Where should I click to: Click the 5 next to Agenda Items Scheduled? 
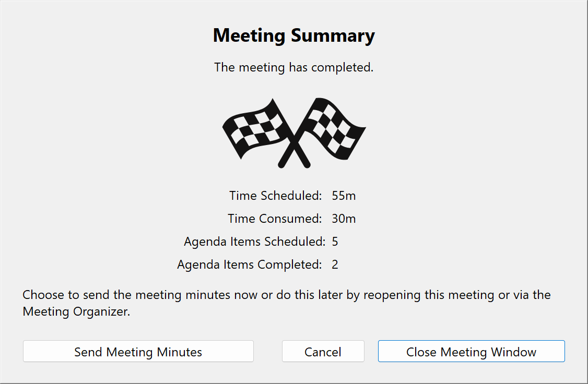click(335, 242)
